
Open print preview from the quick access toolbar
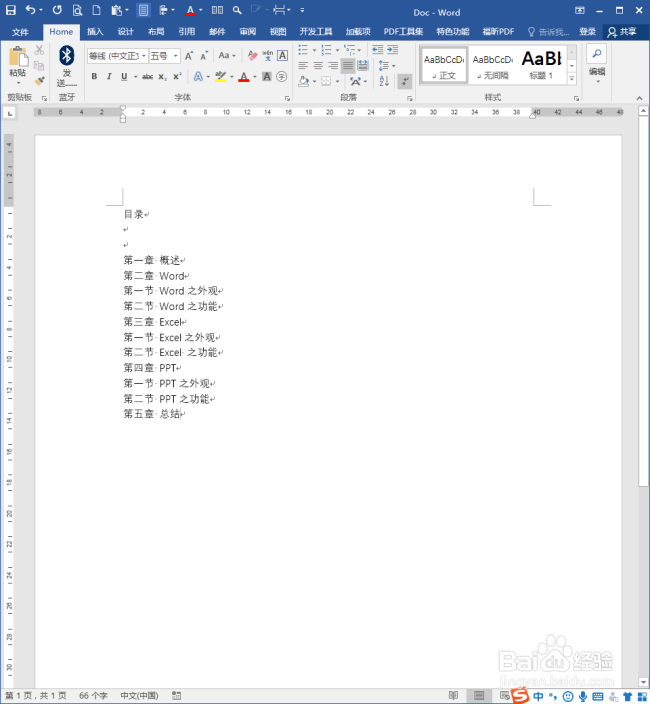[77, 10]
